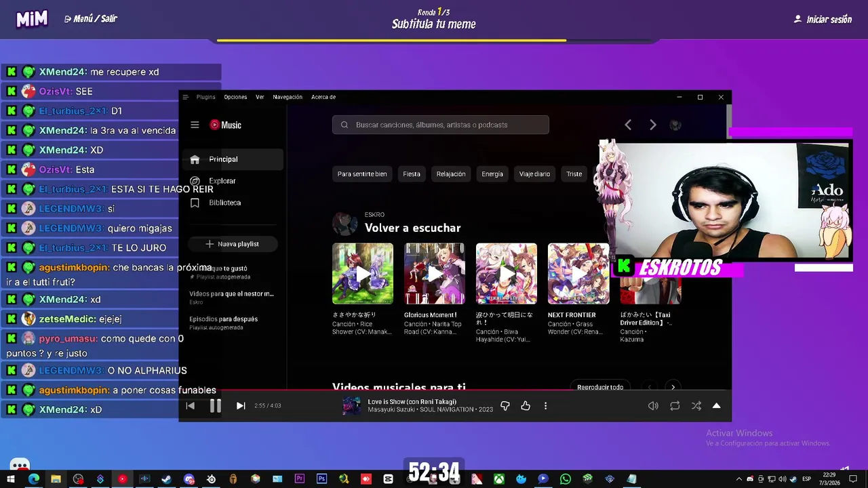This screenshot has height=488, width=868.
Task: Expand the now playing panel
Action: tap(717, 406)
